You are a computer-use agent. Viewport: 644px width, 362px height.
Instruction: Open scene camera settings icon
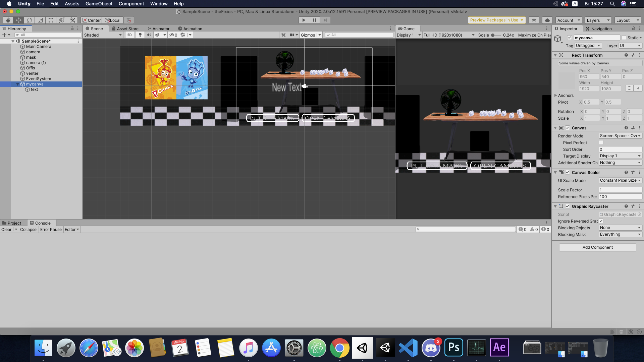coord(292,35)
